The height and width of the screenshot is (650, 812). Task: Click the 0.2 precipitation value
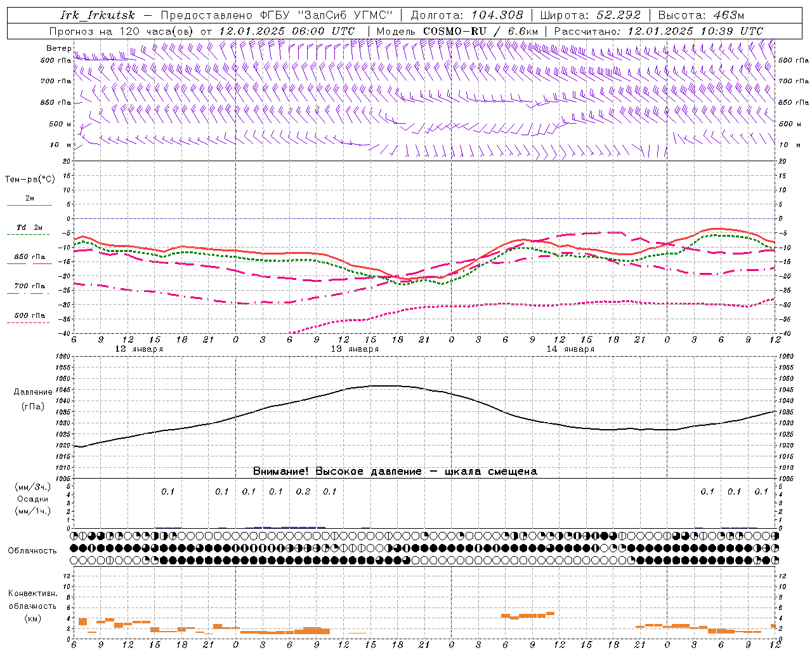coord(303,492)
